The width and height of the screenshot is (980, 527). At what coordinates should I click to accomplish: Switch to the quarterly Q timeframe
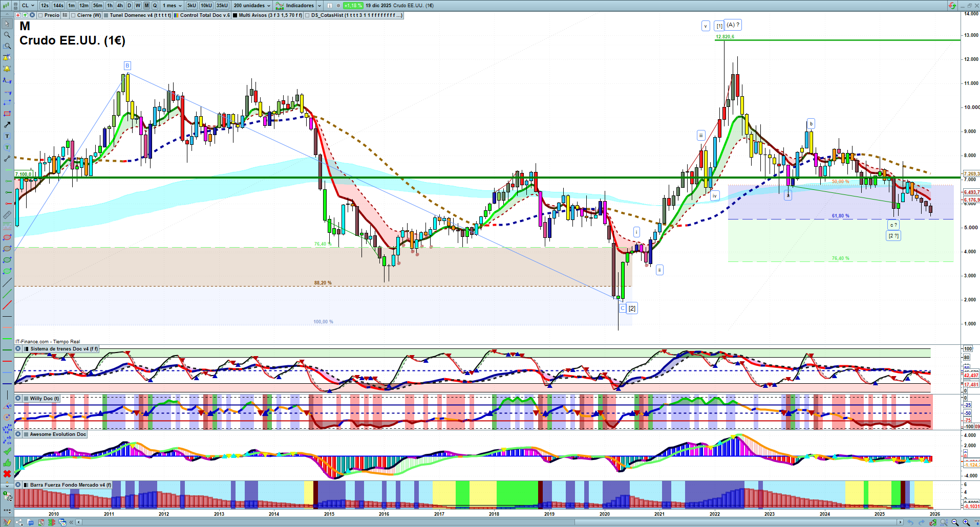pos(155,6)
